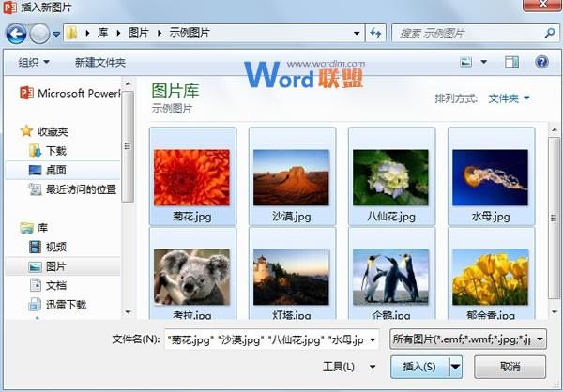Open 最近访问的位置 in sidebar

(80, 189)
